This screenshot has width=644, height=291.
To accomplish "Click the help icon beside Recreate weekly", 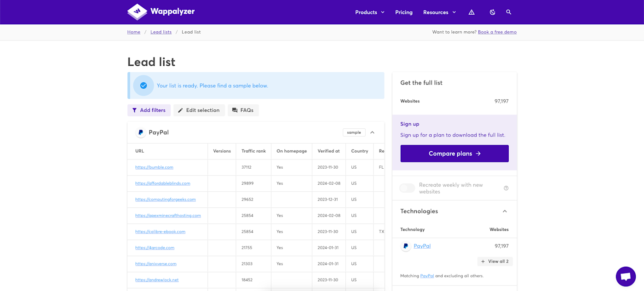I will 506,188.
